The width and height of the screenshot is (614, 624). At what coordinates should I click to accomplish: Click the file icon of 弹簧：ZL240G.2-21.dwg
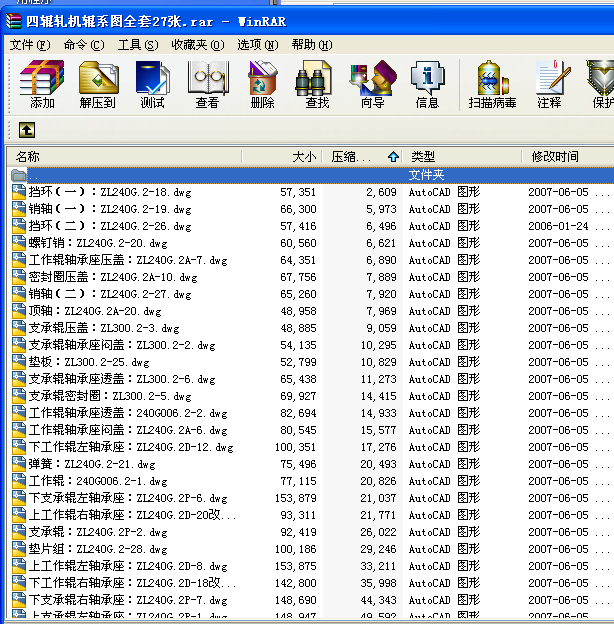(x=19, y=464)
